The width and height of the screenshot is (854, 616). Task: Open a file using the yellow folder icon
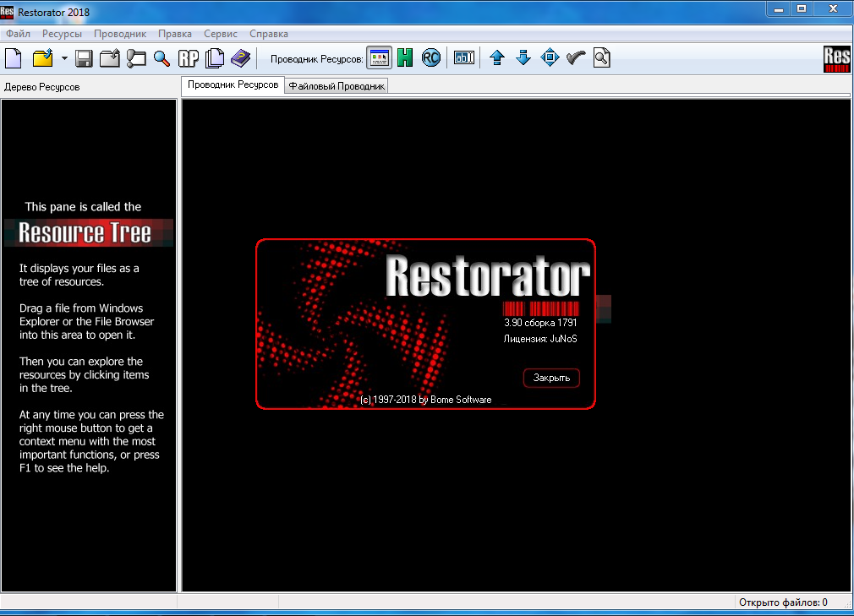coord(43,57)
